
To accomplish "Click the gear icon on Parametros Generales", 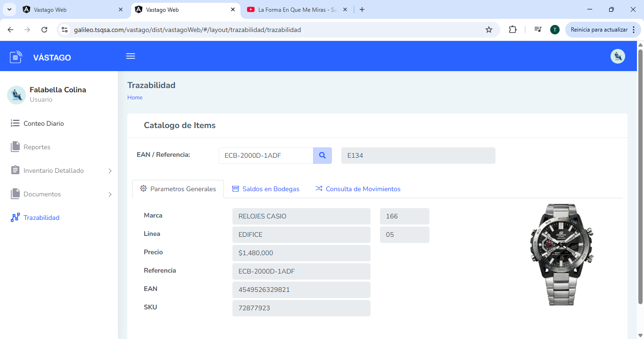I will click(143, 188).
